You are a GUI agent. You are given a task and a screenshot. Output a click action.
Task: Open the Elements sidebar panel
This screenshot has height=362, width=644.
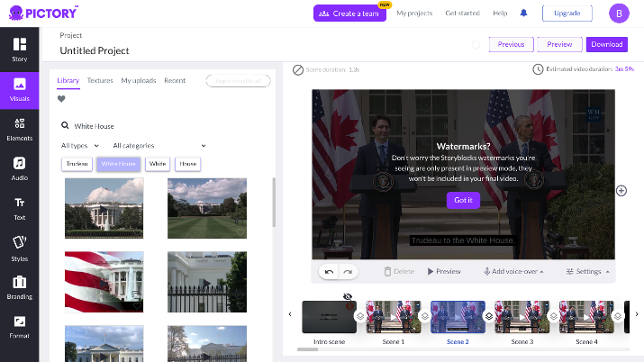point(19,130)
